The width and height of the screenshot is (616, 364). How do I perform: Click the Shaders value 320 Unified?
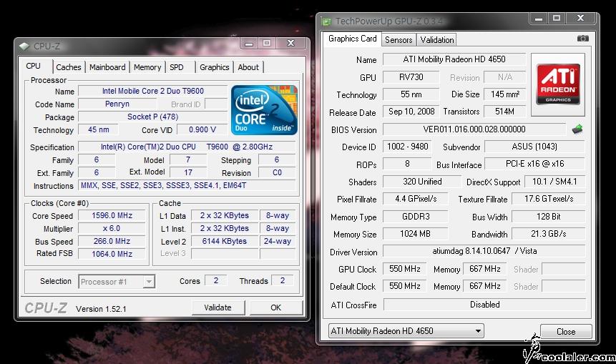(422, 182)
